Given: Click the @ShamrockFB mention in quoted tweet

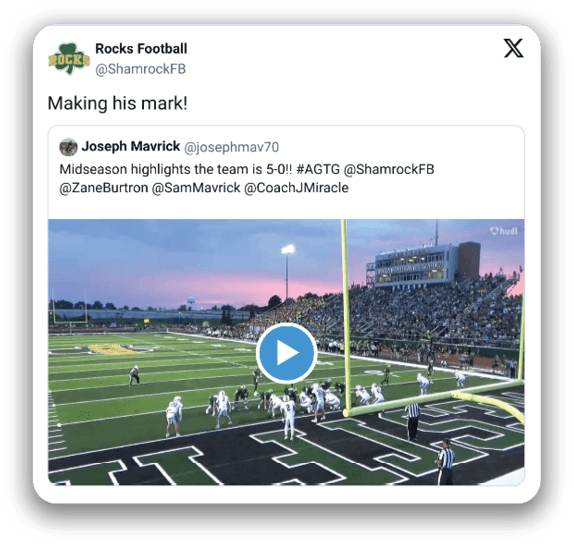Looking at the screenshot, I should (x=389, y=169).
